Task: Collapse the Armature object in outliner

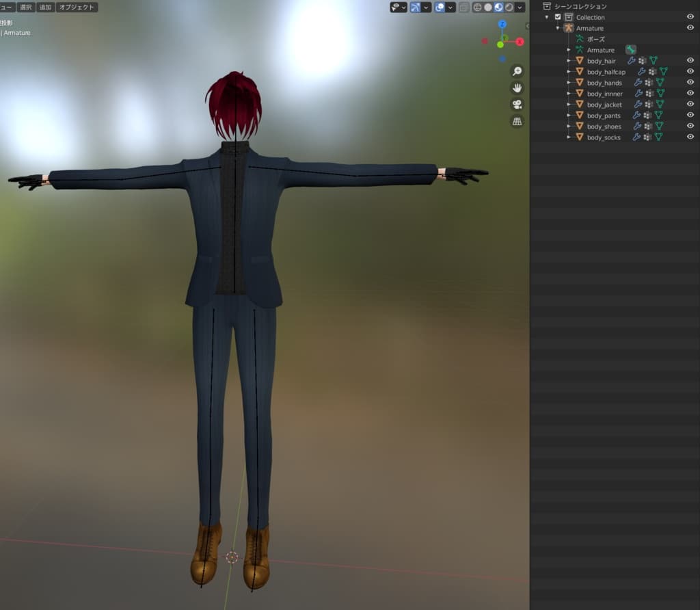Action: [x=558, y=27]
